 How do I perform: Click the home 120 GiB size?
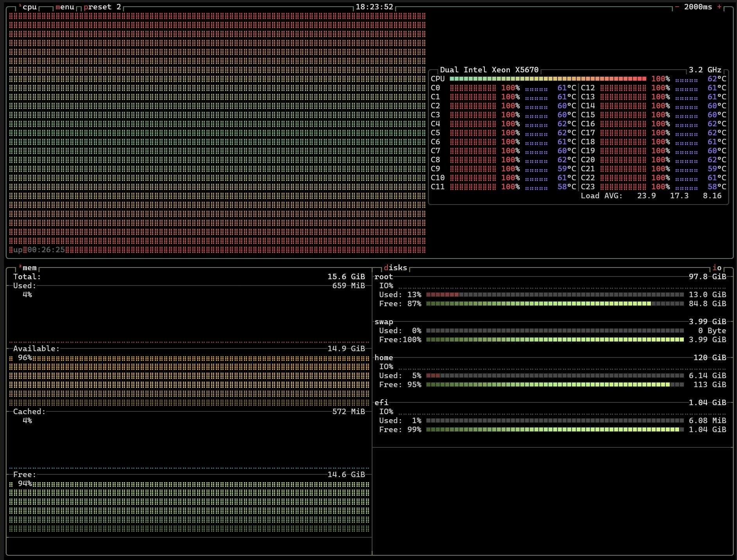pos(710,357)
